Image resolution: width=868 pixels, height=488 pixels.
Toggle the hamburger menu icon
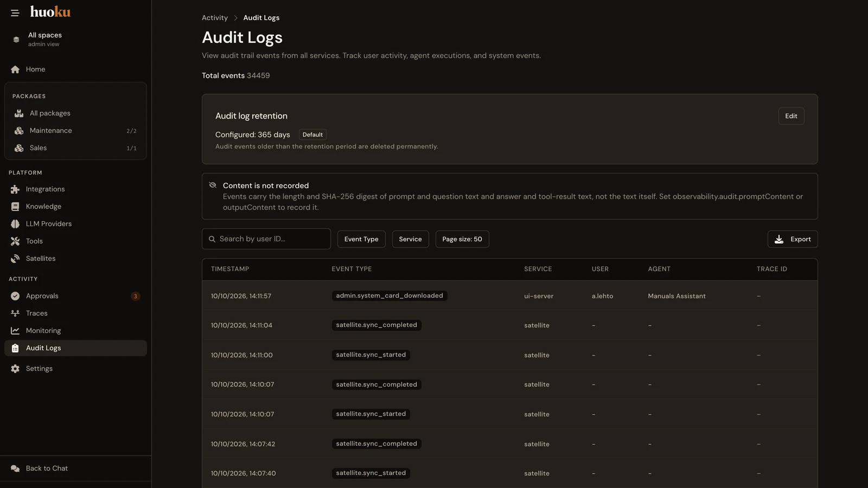point(15,12)
